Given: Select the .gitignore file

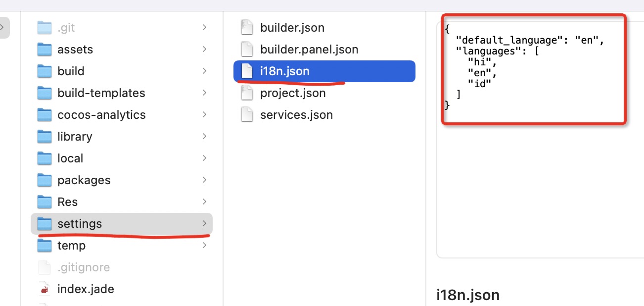Looking at the screenshot, I should 84,267.
